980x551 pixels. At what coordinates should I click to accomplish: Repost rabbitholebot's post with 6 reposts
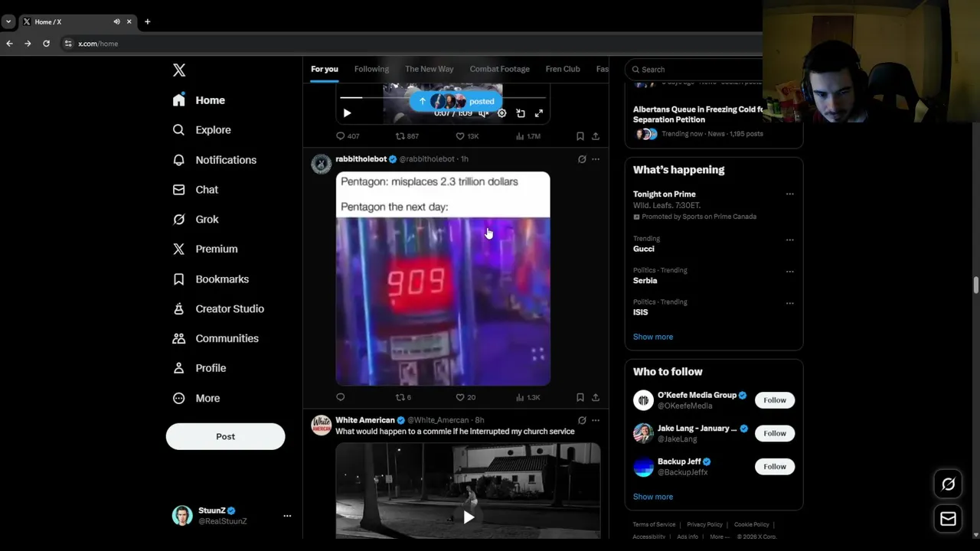[x=403, y=397]
